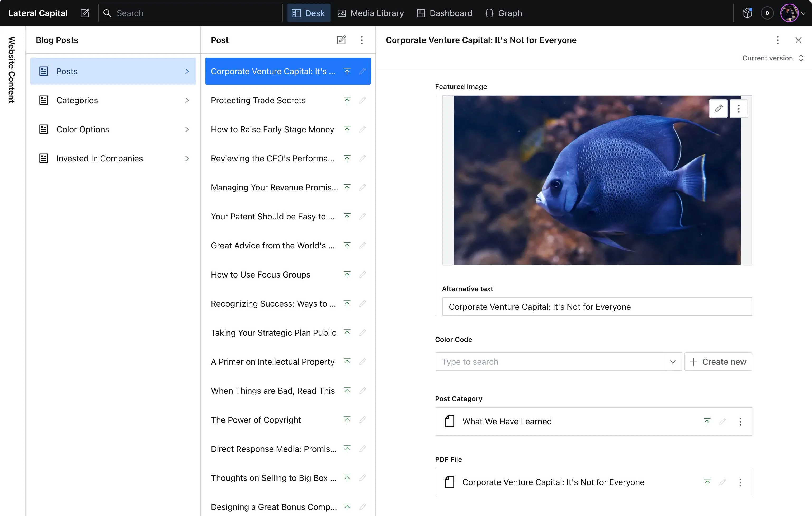Open the Post pane three-dot menu

tap(362, 40)
